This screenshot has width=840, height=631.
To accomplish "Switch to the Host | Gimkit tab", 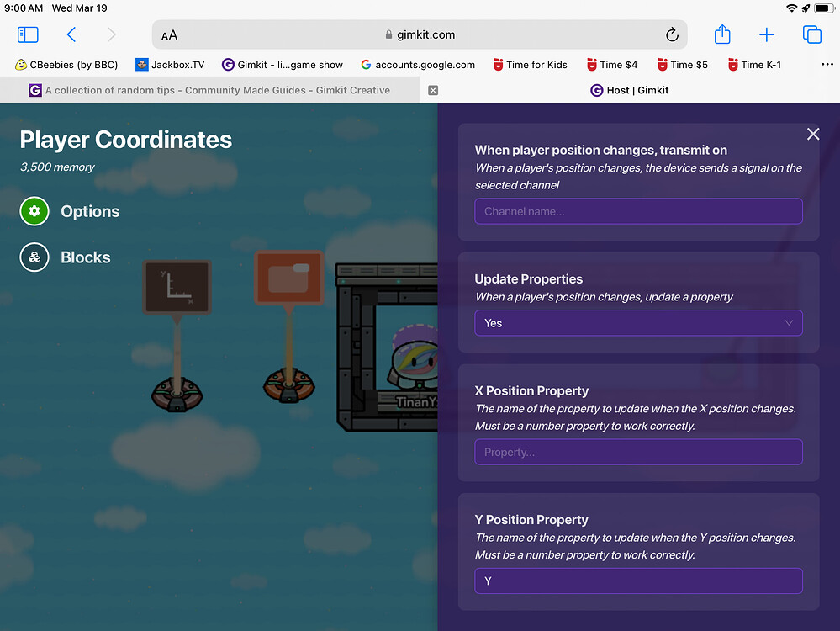I will pyautogui.click(x=629, y=90).
